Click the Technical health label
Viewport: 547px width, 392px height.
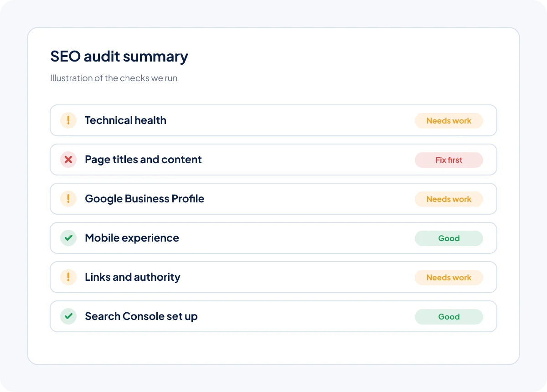[125, 120]
